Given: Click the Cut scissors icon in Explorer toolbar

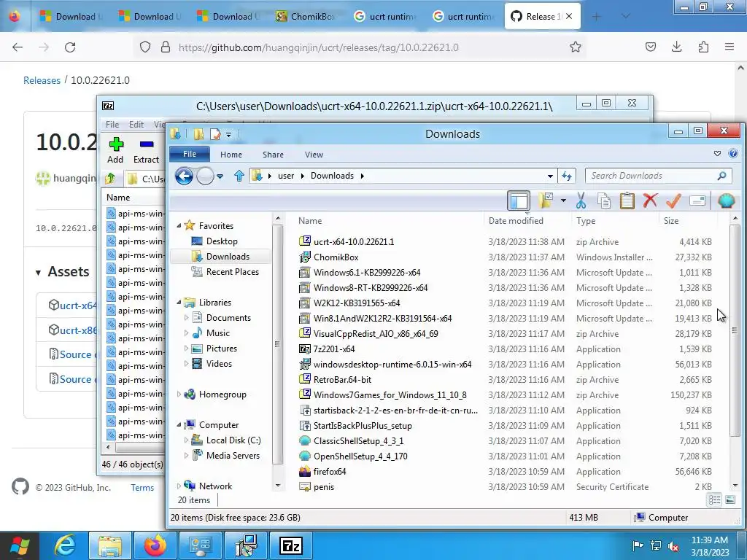Looking at the screenshot, I should point(581,201).
